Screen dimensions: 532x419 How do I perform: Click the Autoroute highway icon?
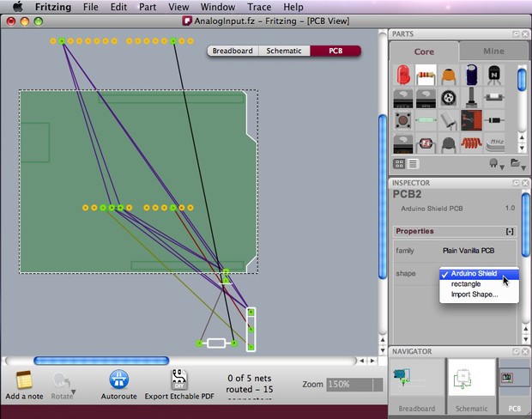(x=118, y=380)
